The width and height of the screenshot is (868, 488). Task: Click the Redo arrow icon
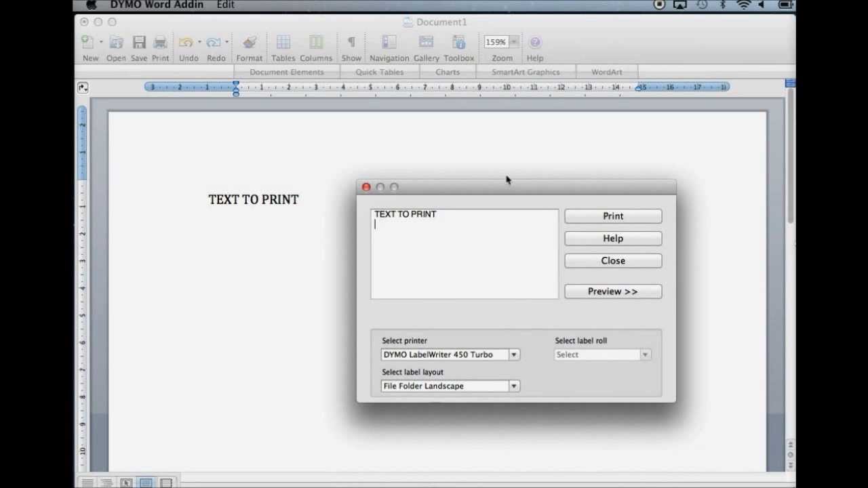click(214, 42)
